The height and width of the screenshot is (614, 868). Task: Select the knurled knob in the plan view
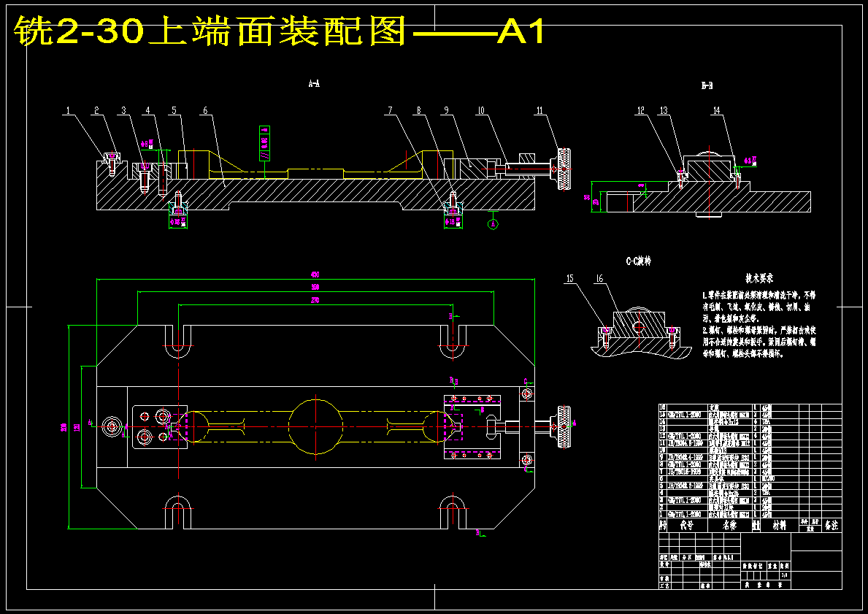(564, 427)
